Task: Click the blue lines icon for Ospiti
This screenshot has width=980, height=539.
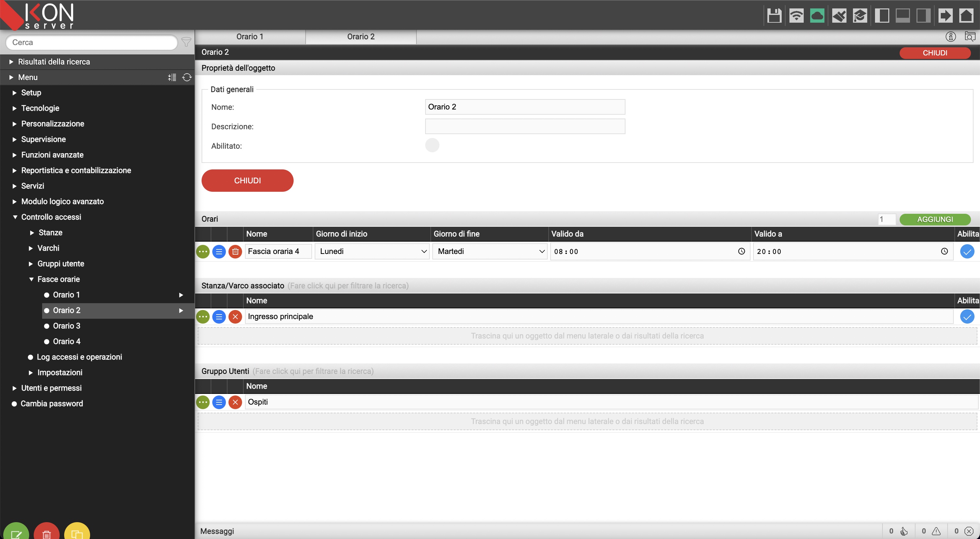Action: [219, 402]
